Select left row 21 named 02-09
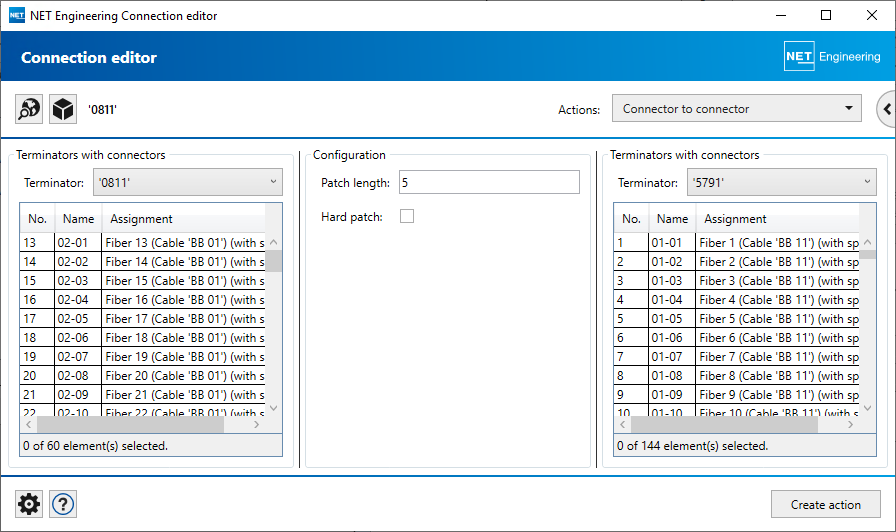The image size is (896, 532). point(143,394)
